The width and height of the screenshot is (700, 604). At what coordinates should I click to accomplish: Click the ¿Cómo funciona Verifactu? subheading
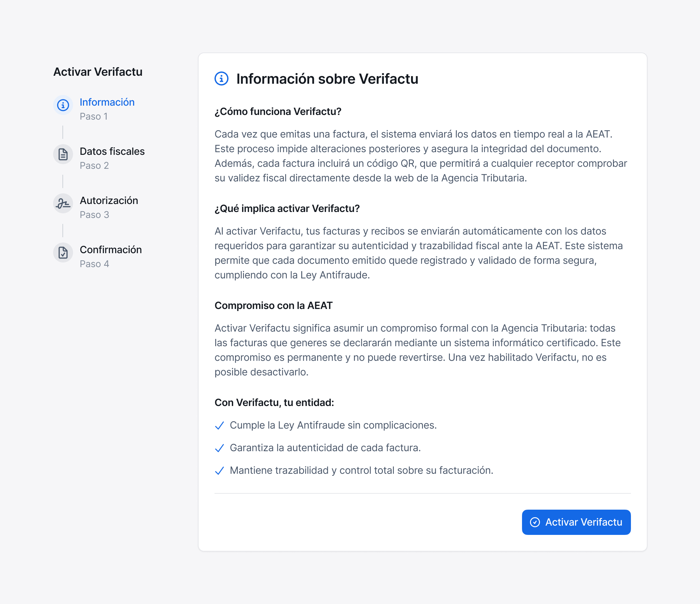pos(278,112)
